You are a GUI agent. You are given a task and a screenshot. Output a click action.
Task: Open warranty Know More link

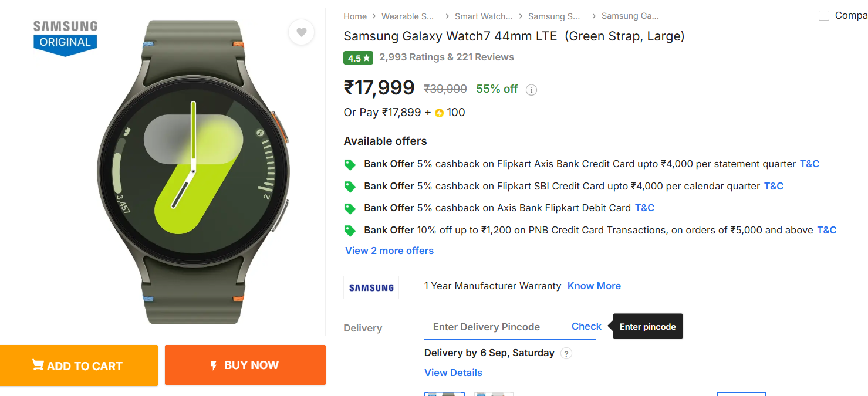tap(594, 286)
